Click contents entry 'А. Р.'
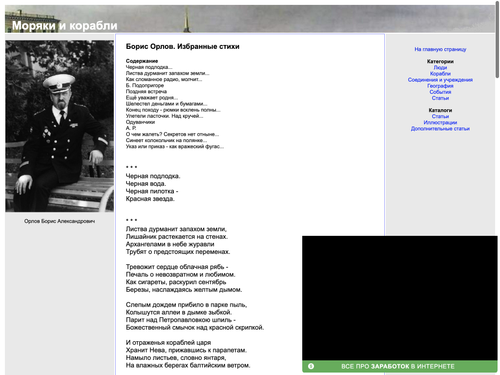The image size is (500, 375). [x=131, y=128]
